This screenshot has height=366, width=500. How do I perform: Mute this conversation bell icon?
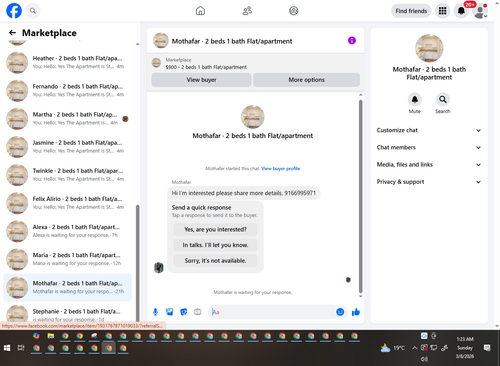click(x=415, y=99)
